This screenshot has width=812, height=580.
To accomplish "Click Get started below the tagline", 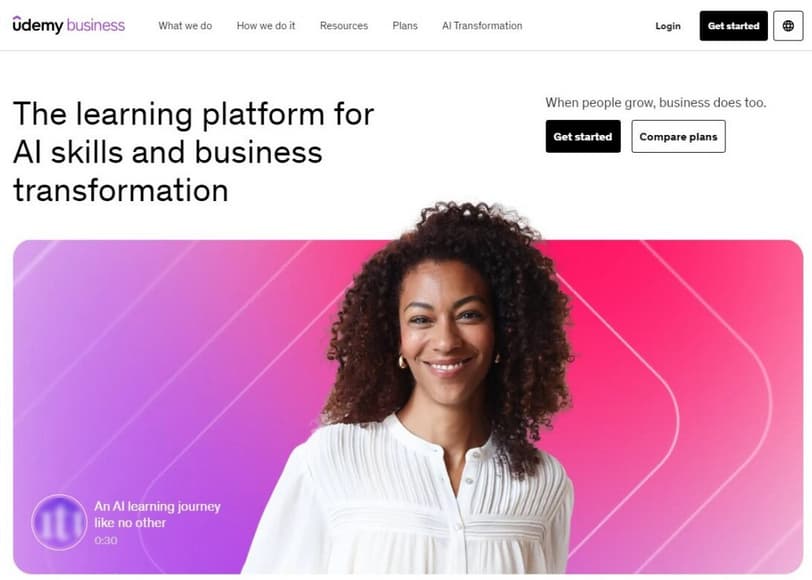I will (583, 137).
